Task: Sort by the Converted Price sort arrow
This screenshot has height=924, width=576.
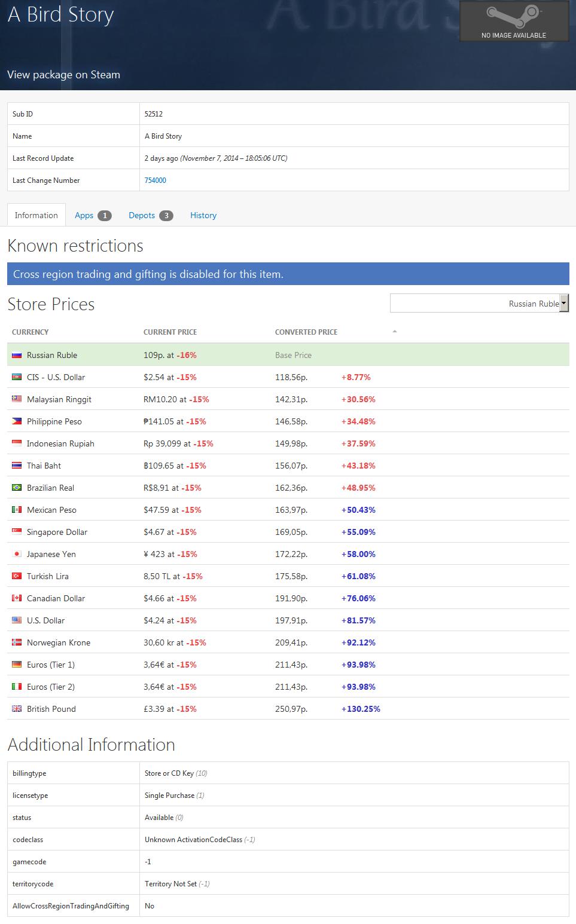Action: pyautogui.click(x=394, y=332)
